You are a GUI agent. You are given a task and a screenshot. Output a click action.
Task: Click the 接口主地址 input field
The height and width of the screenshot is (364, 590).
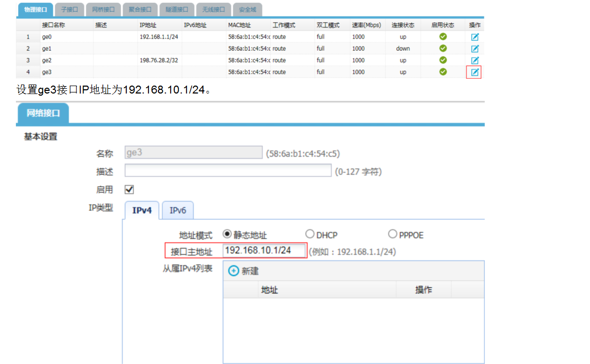tap(264, 250)
